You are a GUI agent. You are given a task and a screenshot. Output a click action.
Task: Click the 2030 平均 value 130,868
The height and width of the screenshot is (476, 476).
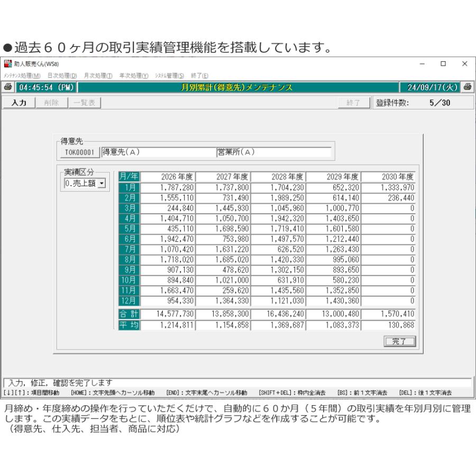coord(389,325)
